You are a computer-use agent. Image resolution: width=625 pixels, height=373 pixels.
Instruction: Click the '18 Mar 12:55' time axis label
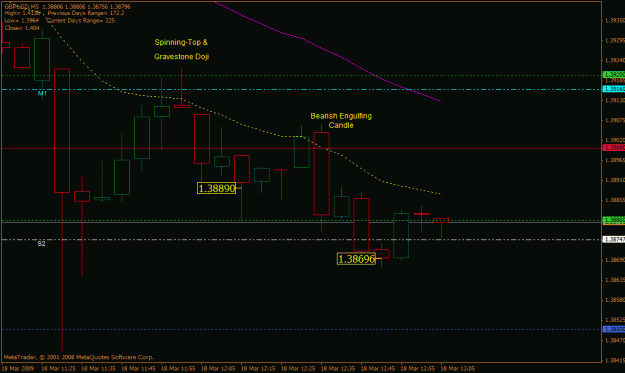click(x=417, y=369)
